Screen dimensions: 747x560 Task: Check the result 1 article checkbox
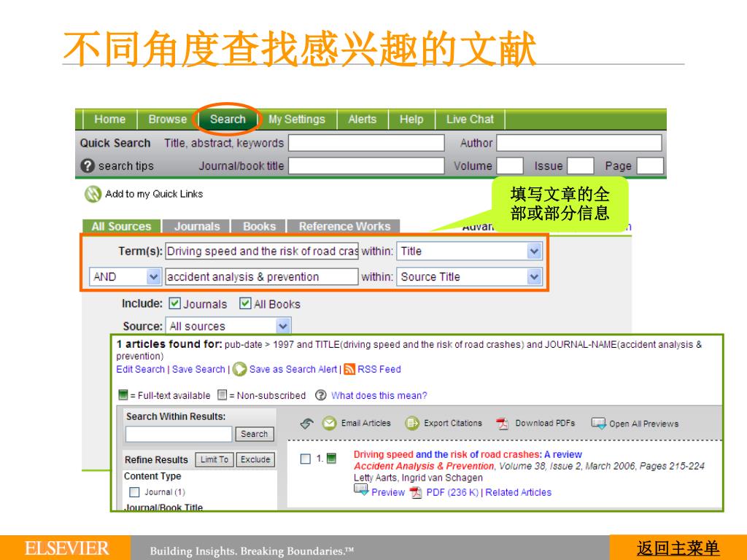[x=306, y=459]
